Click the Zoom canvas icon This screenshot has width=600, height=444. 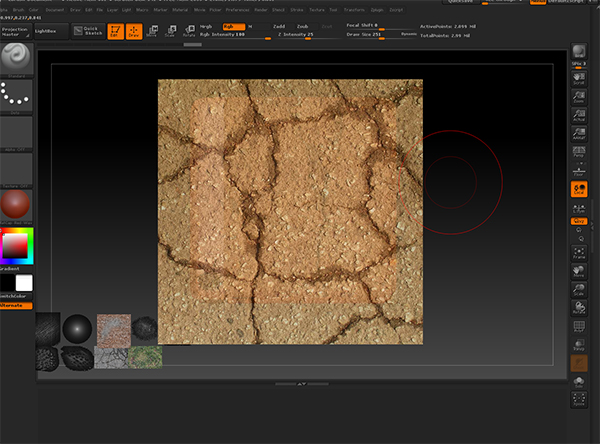point(578,98)
